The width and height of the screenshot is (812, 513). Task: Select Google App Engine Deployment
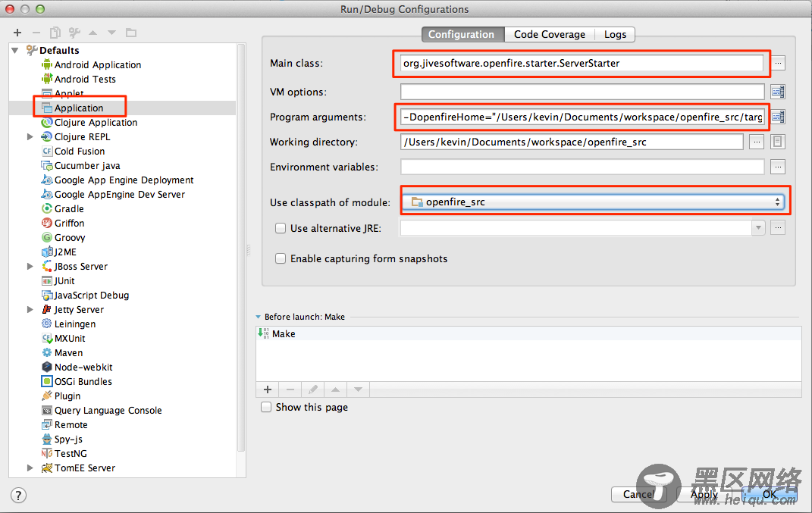point(124,180)
